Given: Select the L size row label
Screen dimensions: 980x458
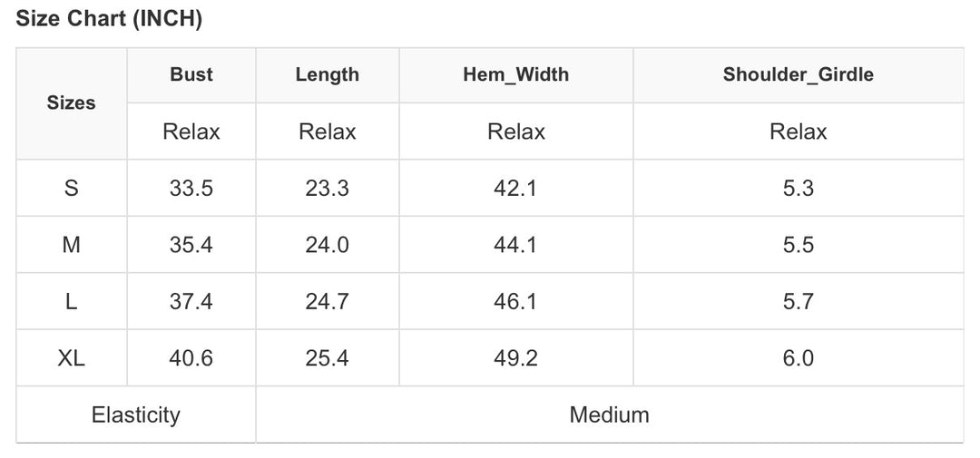Looking at the screenshot, I should pyautogui.click(x=72, y=302).
